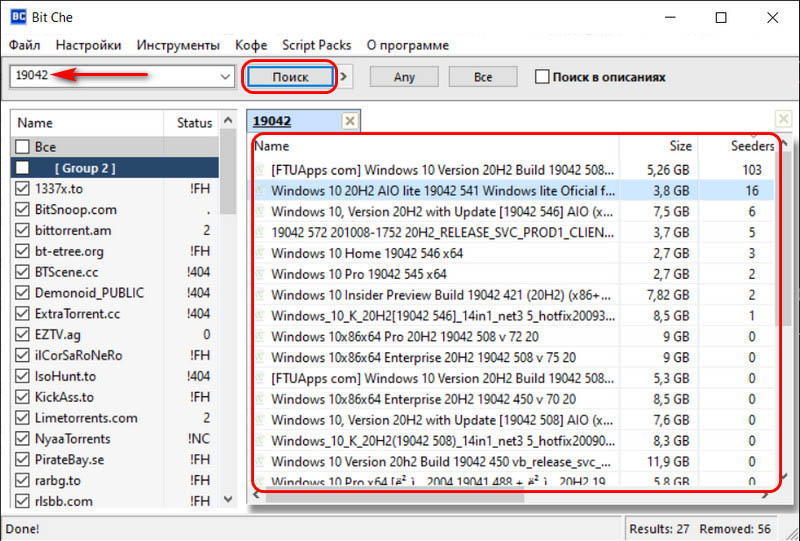Click the torrent icon of Windows 10 Pro 19042 545 x64
800x541 pixels.
coord(260,274)
